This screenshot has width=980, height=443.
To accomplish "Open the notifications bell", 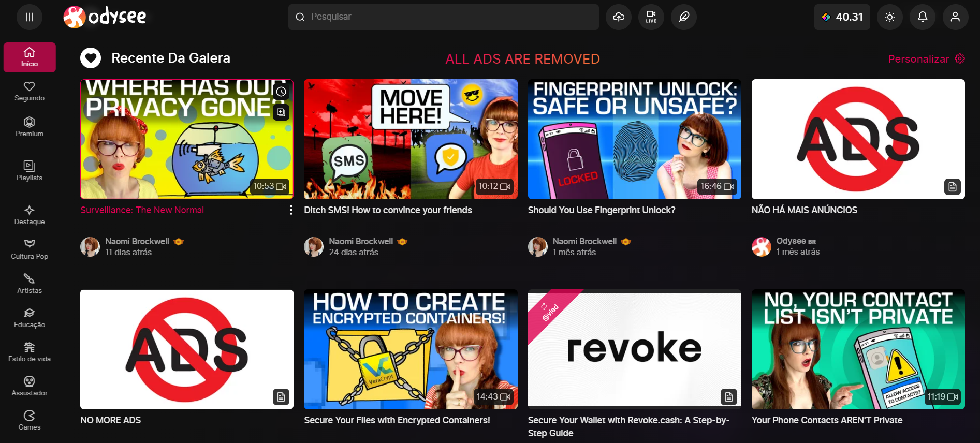I will (x=922, y=17).
